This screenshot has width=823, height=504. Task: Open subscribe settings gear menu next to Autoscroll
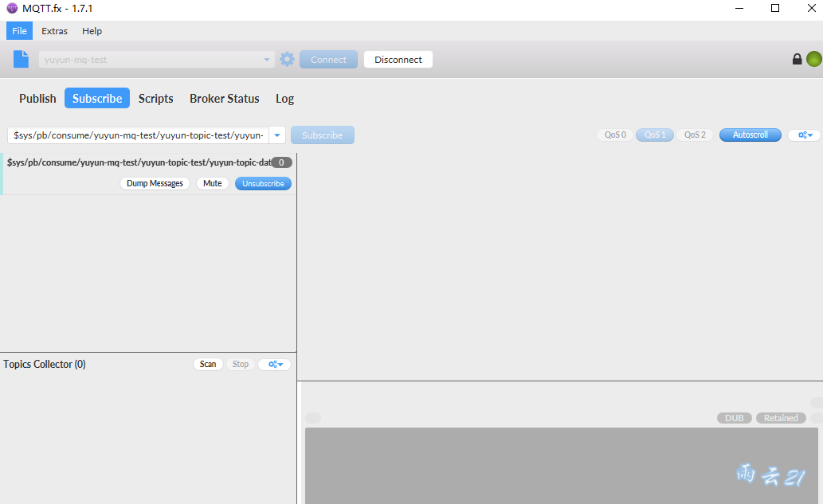point(805,135)
